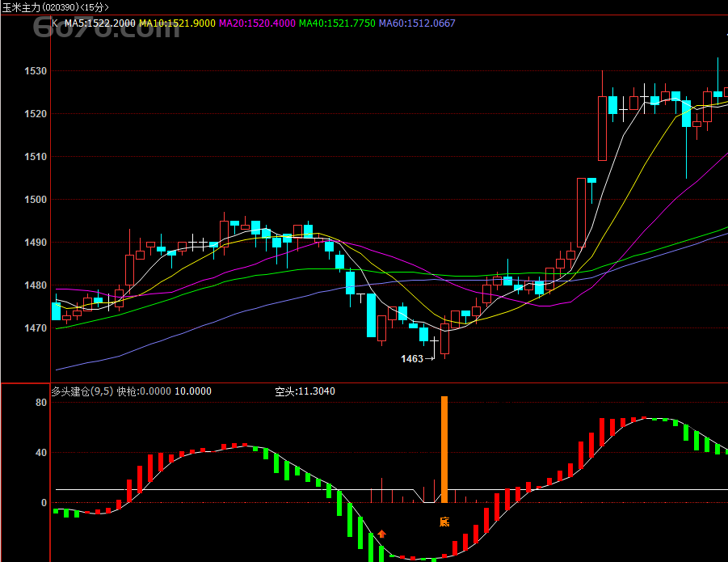This screenshot has height=562, width=728.
Task: Select the MA10:1521.9000 indicator label
Action: tap(178, 23)
